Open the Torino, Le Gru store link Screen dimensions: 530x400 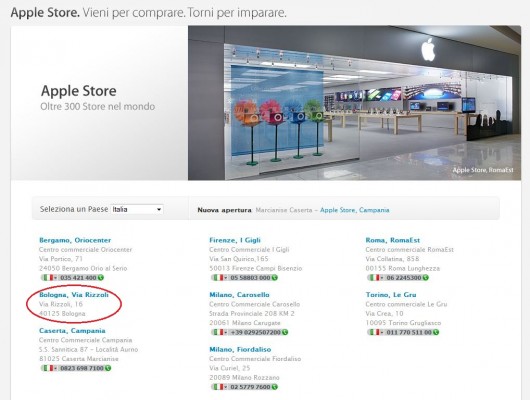click(x=391, y=295)
